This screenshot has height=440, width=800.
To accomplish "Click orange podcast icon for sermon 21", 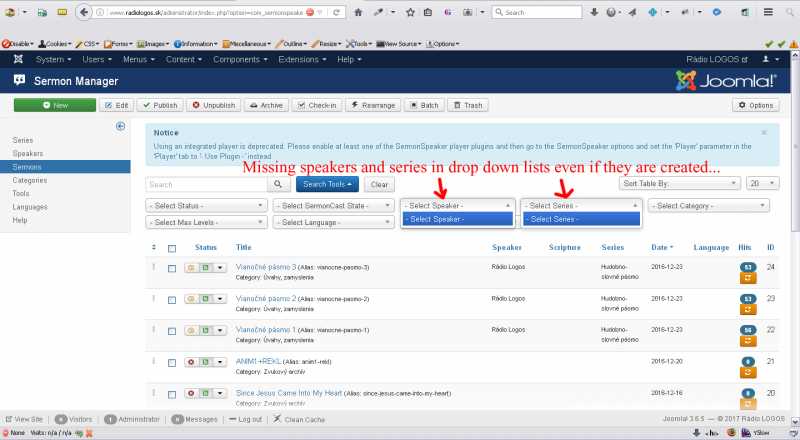I will [748, 373].
